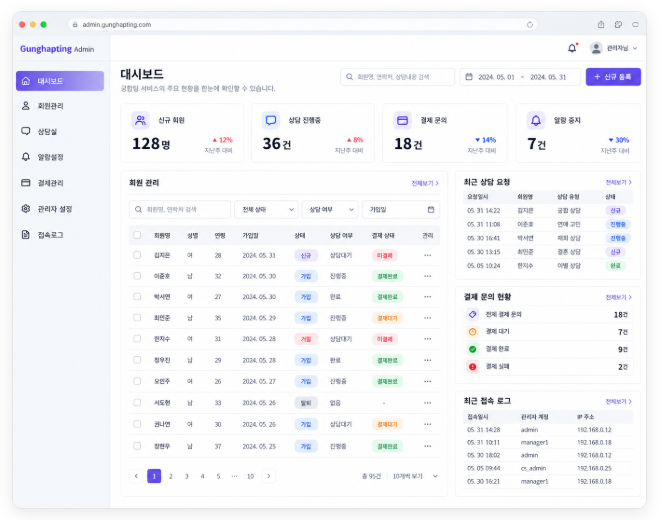
Task: Click the browser reload icon in the address bar
Action: pos(530,25)
